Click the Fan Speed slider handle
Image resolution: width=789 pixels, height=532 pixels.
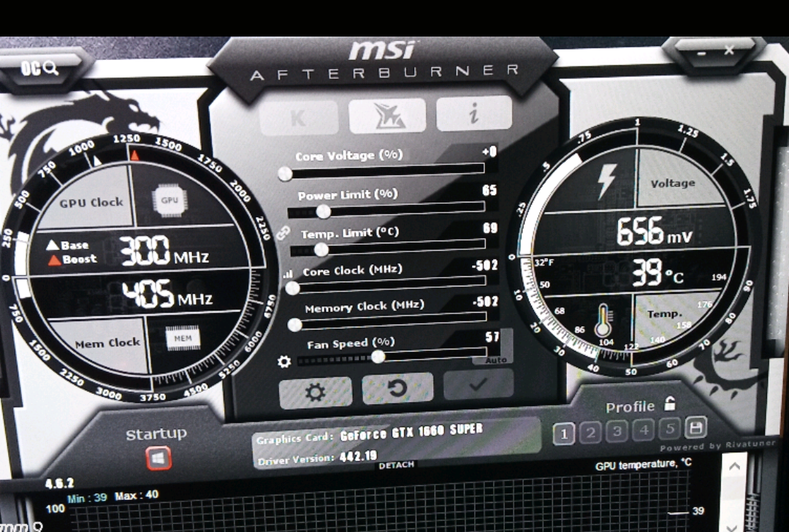[x=378, y=357]
